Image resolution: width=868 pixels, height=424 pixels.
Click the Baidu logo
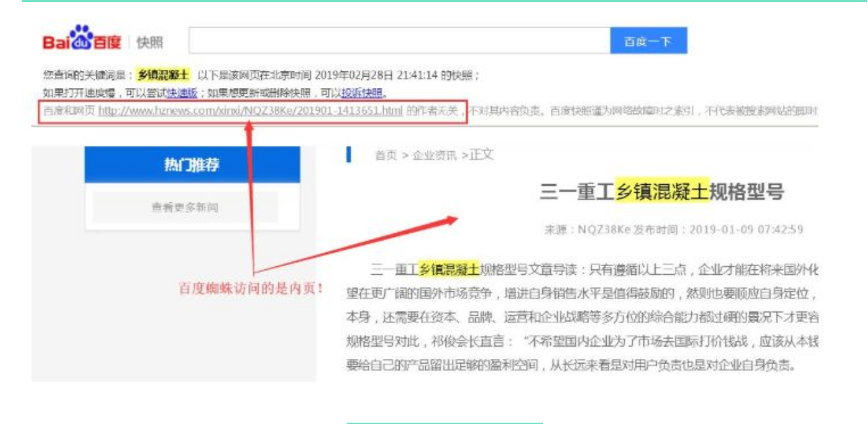82,39
